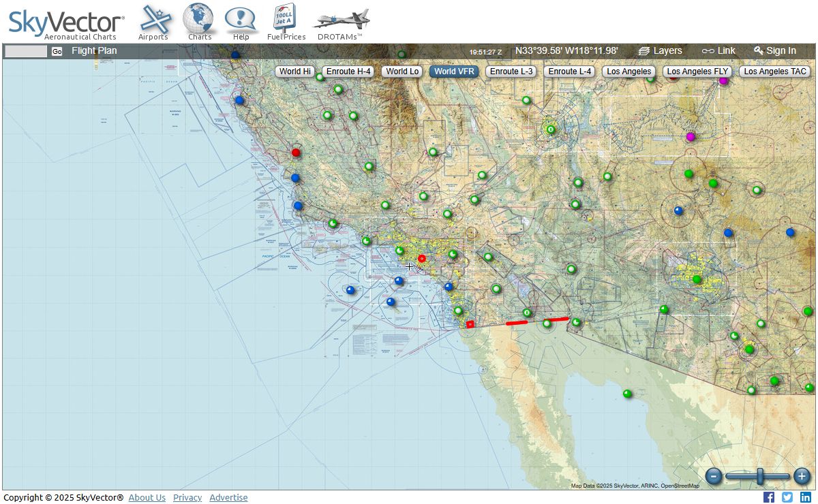Select the World Lo chart tab
The height and width of the screenshot is (504, 818).
(402, 72)
